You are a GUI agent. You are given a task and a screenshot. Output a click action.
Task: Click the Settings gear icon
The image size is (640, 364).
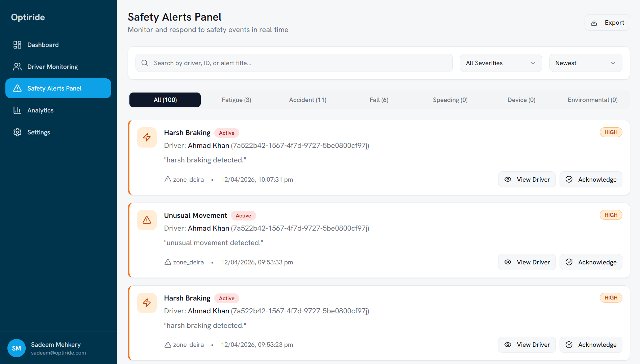point(17,132)
